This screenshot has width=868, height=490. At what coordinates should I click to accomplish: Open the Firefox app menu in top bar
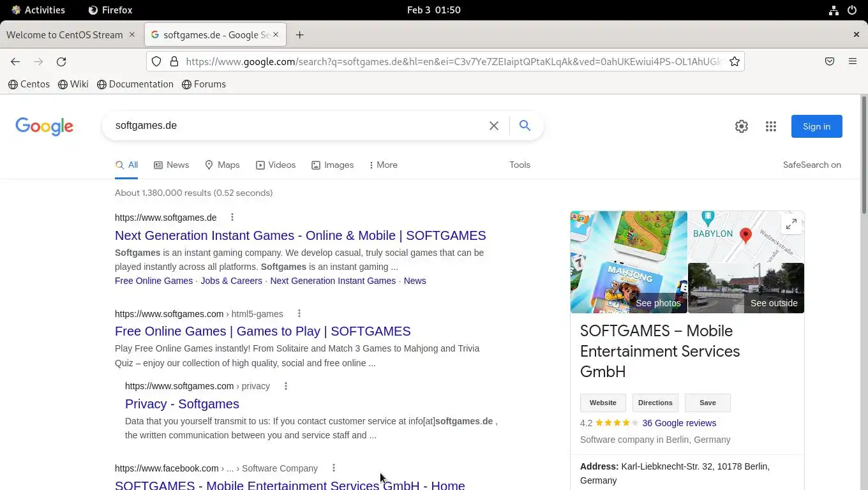[x=110, y=10]
